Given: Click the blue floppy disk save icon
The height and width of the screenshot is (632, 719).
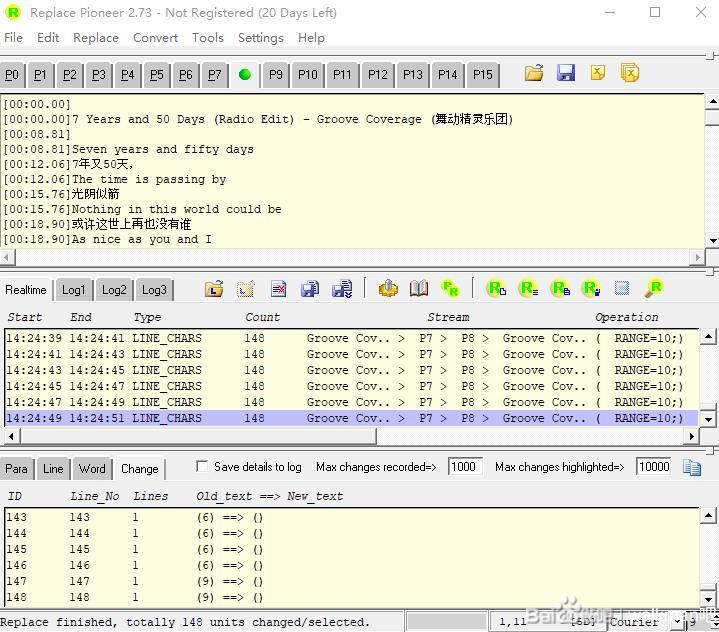Looking at the screenshot, I should point(566,73).
